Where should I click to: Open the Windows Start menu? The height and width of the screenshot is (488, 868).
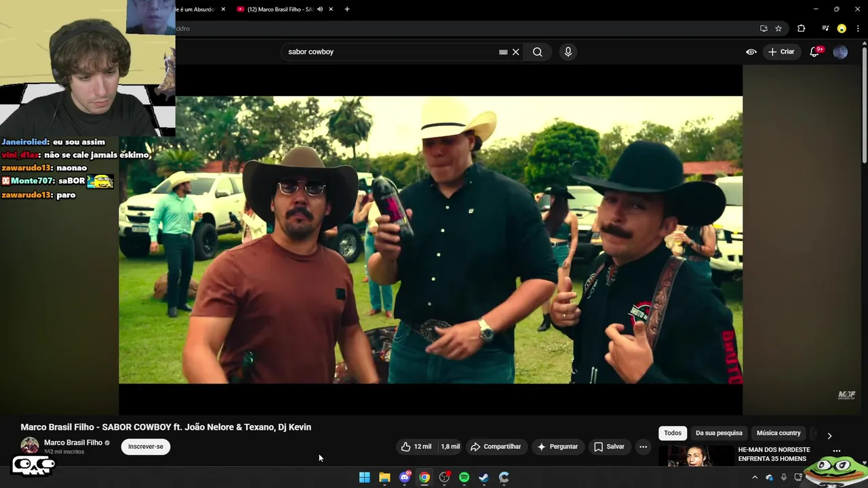coord(364,477)
